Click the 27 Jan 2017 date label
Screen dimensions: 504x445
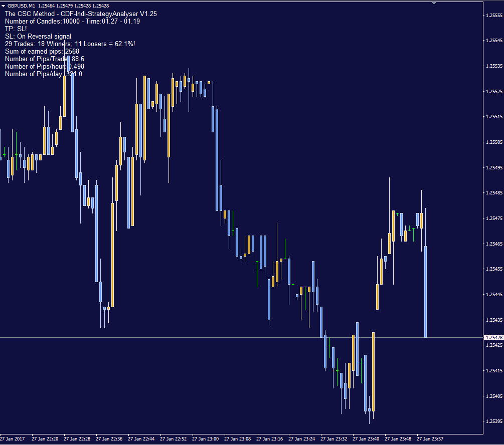point(12,438)
